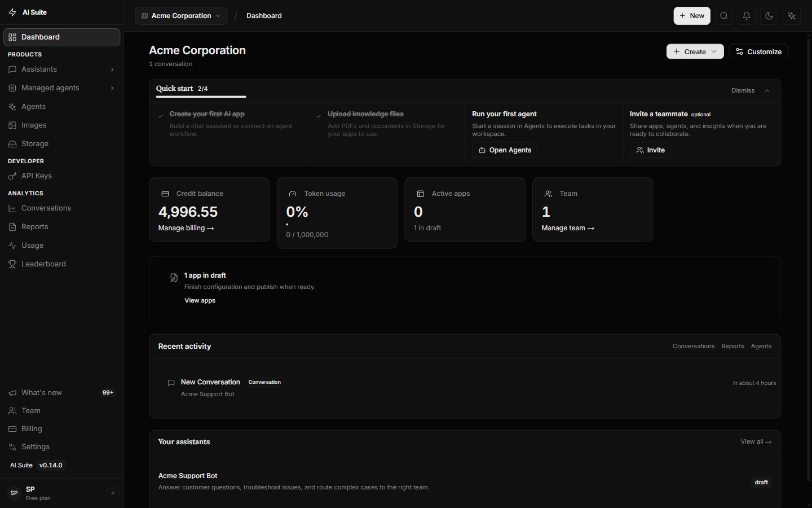
Task: Go to Storage in sidebar
Action: point(61,144)
